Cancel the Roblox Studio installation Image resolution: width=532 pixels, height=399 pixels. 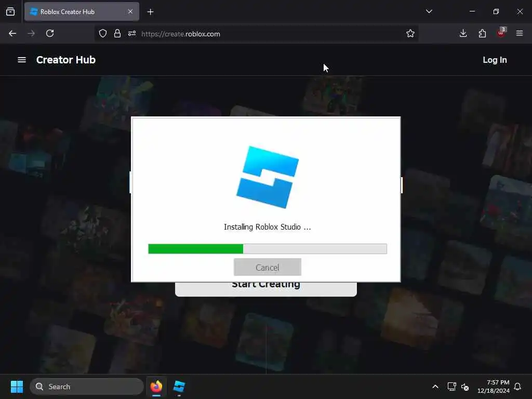(268, 268)
